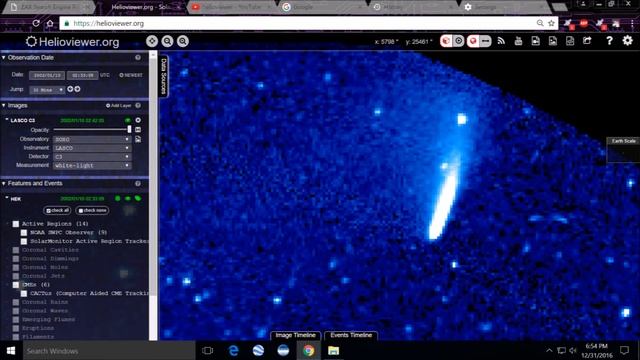Remove the LASCO C3 layer icon
Viewport: 640px width, 360px height.
click(x=138, y=120)
